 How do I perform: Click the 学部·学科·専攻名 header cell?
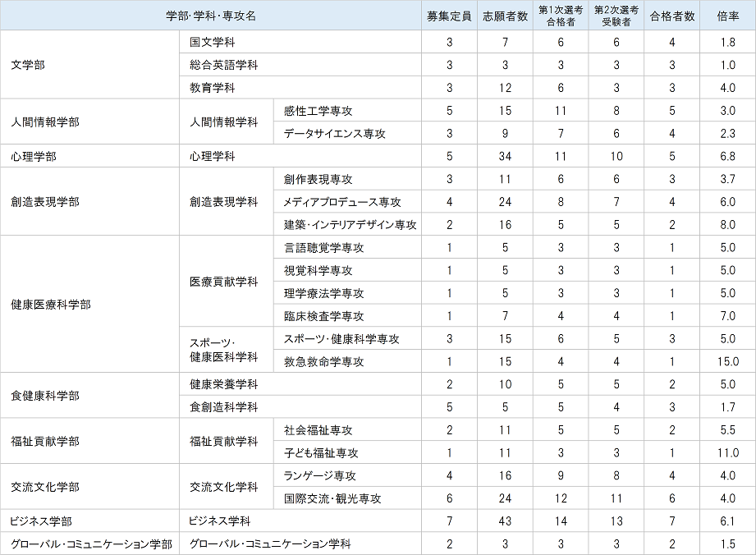(212, 16)
